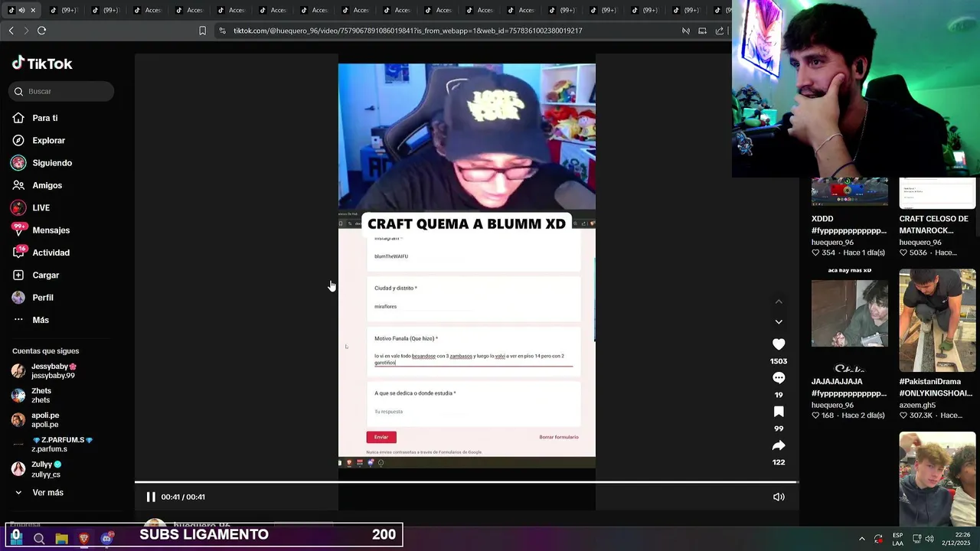Pause the video playback
Image resolution: width=980 pixels, height=551 pixels.
click(151, 497)
